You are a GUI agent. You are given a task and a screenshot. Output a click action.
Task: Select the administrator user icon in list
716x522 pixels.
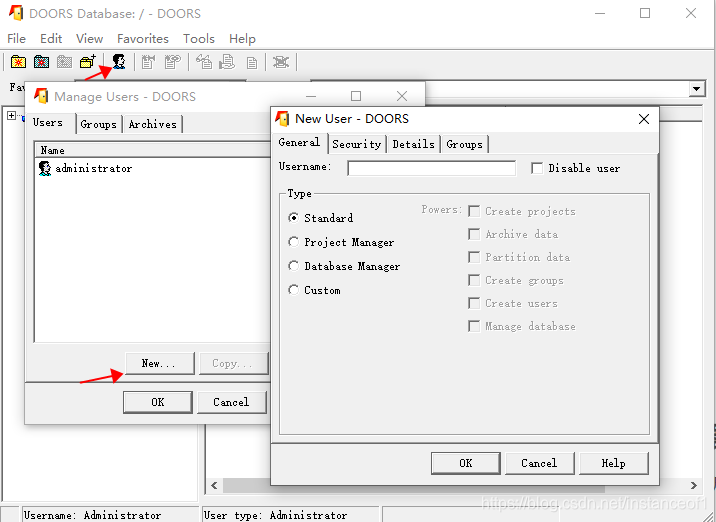pyautogui.click(x=44, y=169)
